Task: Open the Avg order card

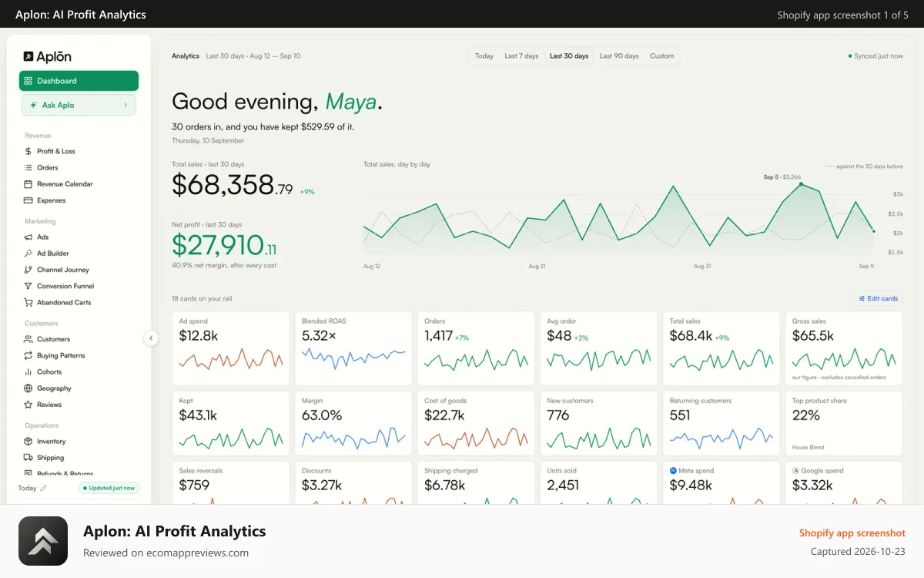Action: click(599, 348)
